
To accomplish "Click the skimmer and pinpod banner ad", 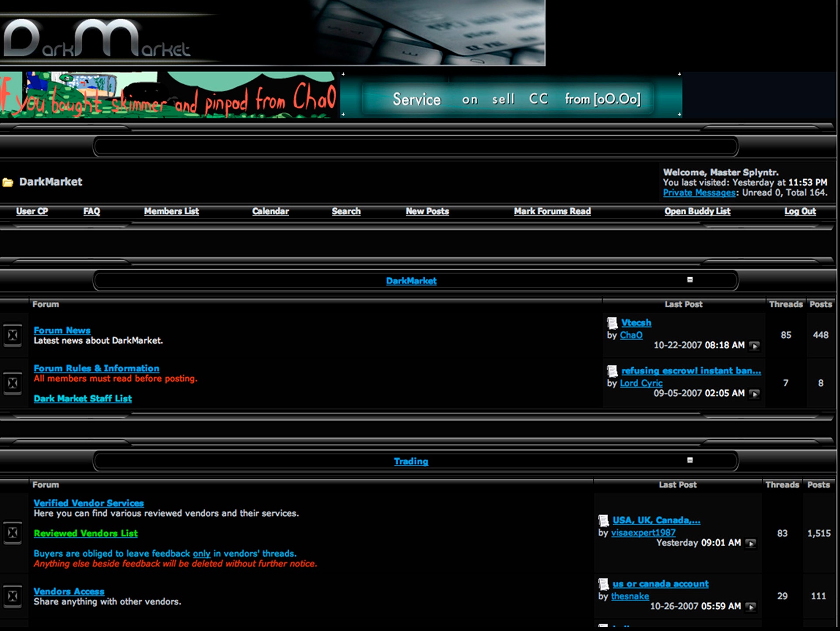I will coord(168,95).
